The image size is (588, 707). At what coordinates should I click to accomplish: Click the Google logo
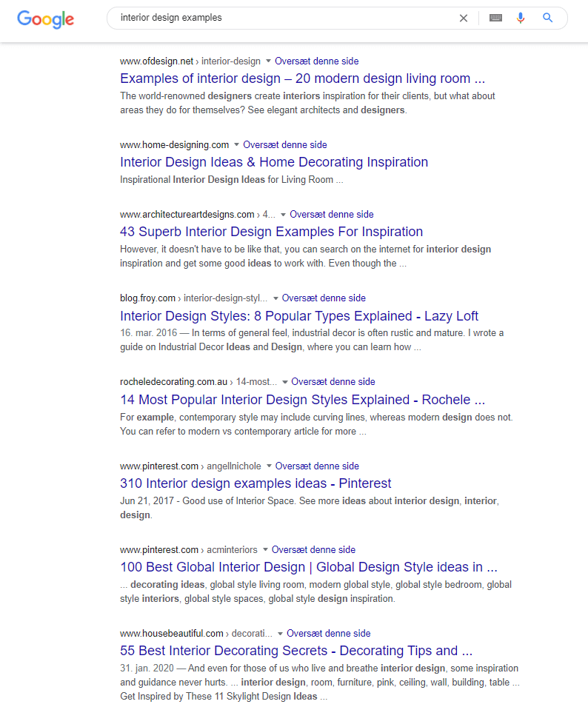45,19
